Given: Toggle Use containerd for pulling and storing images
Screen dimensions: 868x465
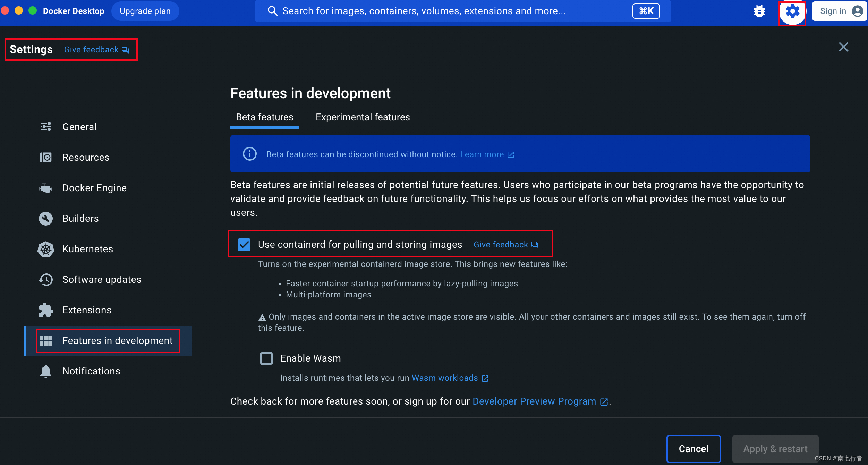Looking at the screenshot, I should (244, 244).
